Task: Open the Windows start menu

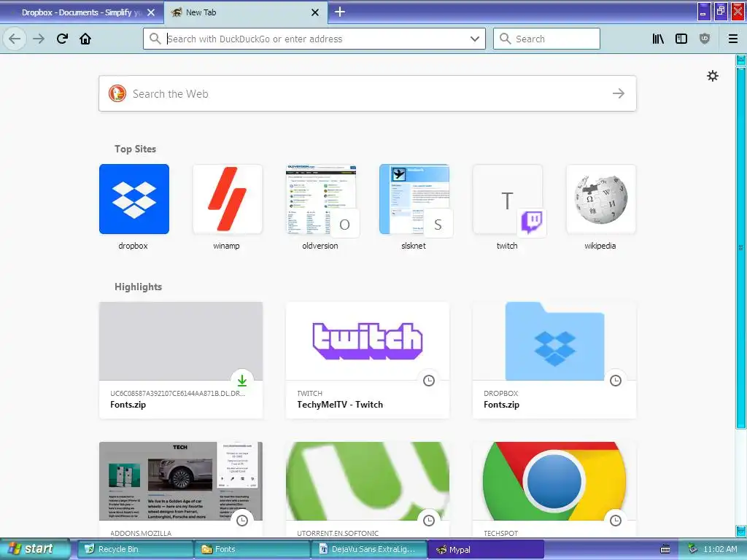Action: pos(34,548)
